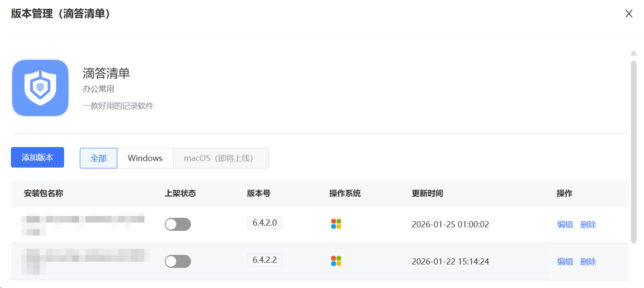Screen dimensions: 644x288
Task: Click the 6.4.2.2 version number tag
Action: pos(265,260)
